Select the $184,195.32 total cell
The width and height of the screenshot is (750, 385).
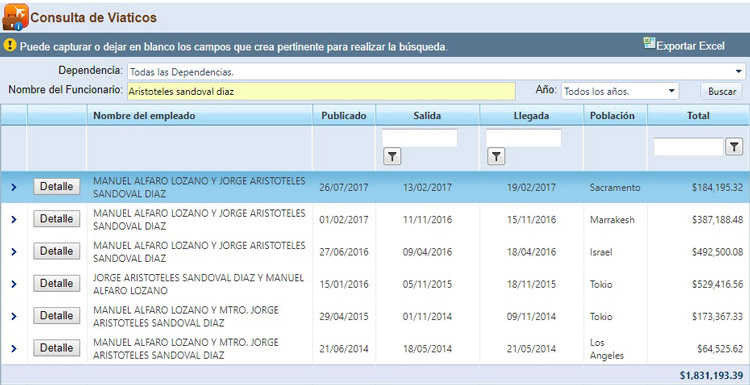click(x=717, y=187)
